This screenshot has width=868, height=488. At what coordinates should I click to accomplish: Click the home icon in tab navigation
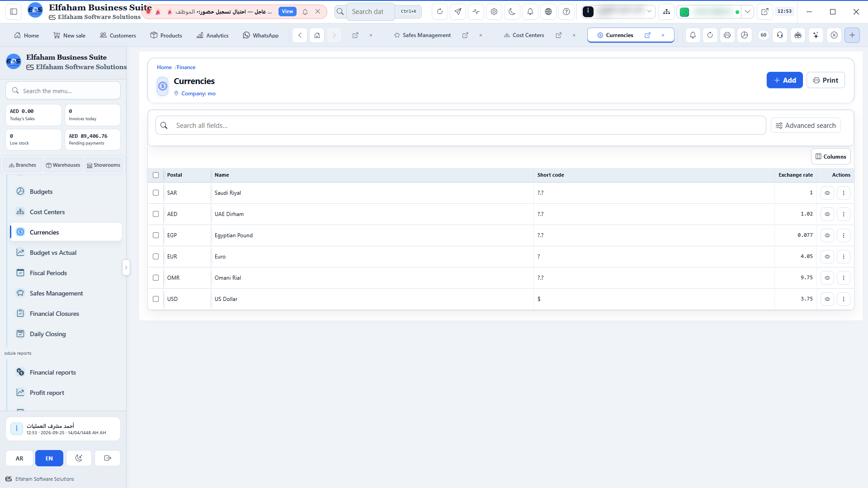pyautogui.click(x=317, y=35)
